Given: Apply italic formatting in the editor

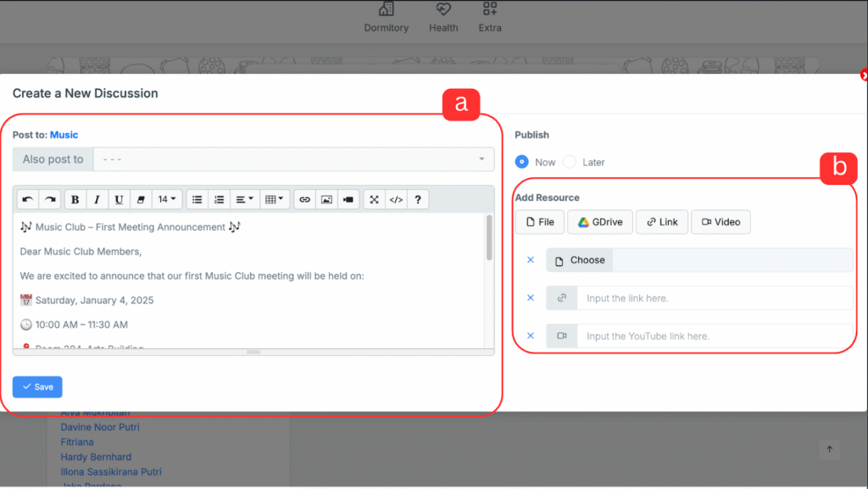Looking at the screenshot, I should 97,200.
